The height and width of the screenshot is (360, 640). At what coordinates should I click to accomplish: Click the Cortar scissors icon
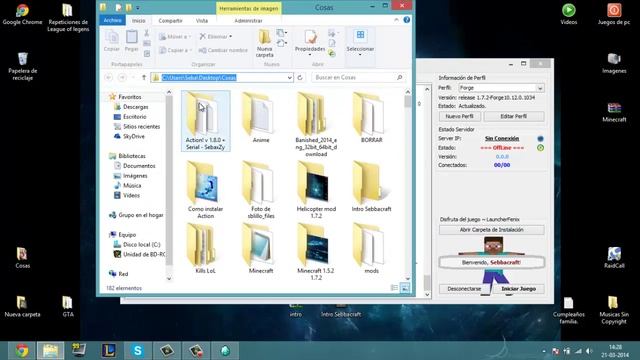[147, 33]
